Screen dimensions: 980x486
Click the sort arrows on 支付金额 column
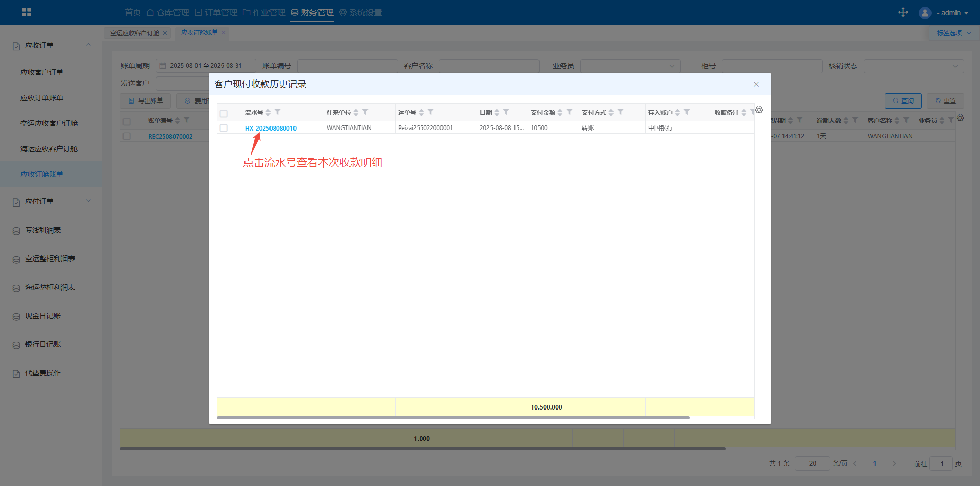[x=560, y=113]
